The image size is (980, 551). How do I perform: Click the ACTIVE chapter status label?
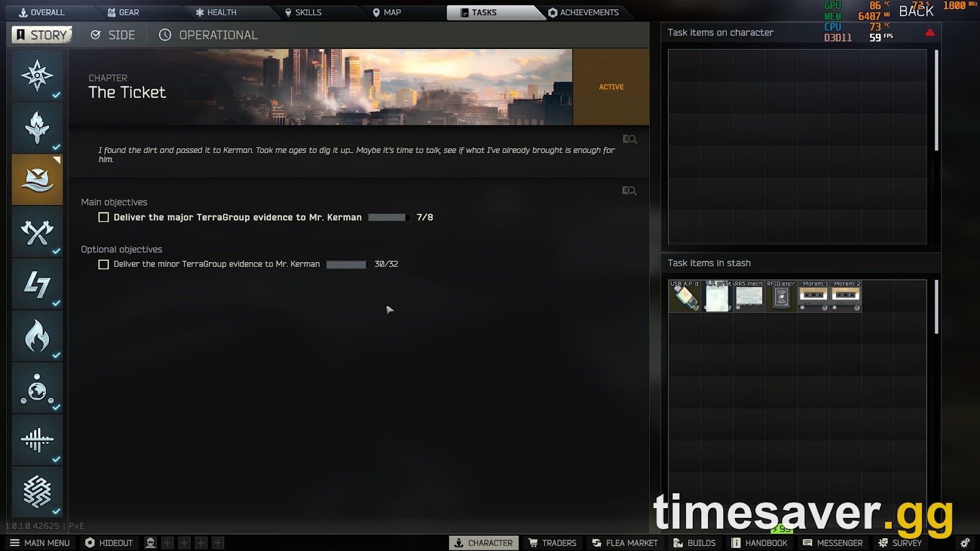pos(611,87)
